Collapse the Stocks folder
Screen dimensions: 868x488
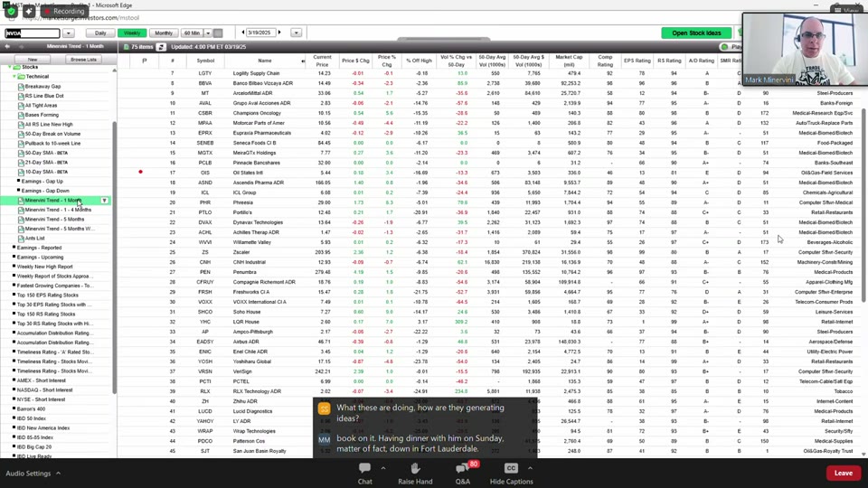(9, 67)
